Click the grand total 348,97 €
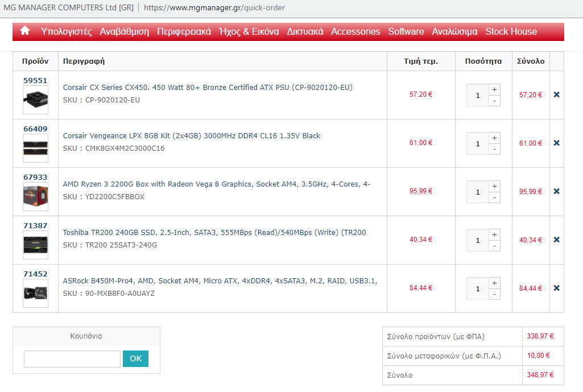583x392 pixels. (x=540, y=375)
